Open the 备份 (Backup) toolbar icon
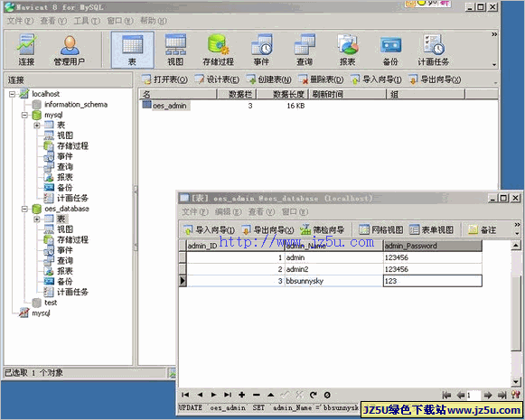 click(x=390, y=50)
